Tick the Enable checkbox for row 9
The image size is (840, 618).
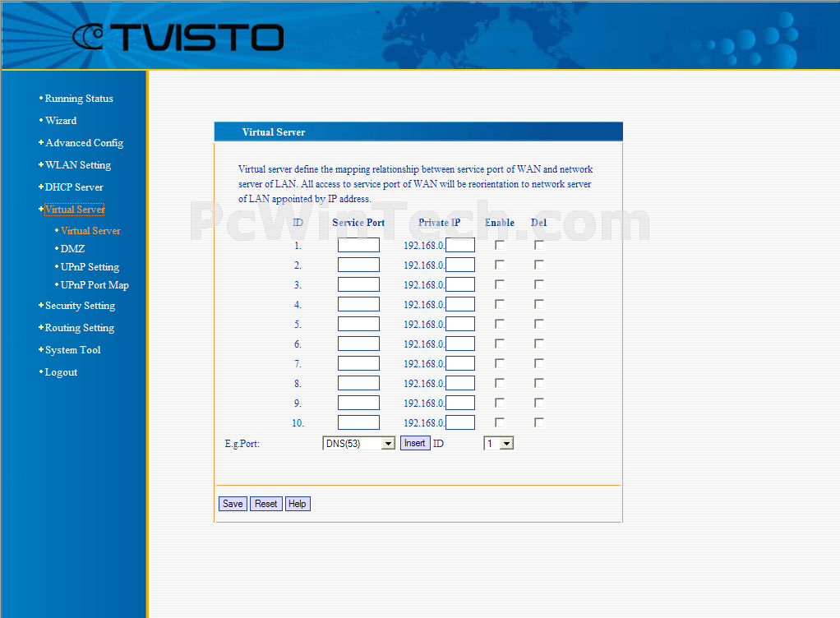click(499, 403)
